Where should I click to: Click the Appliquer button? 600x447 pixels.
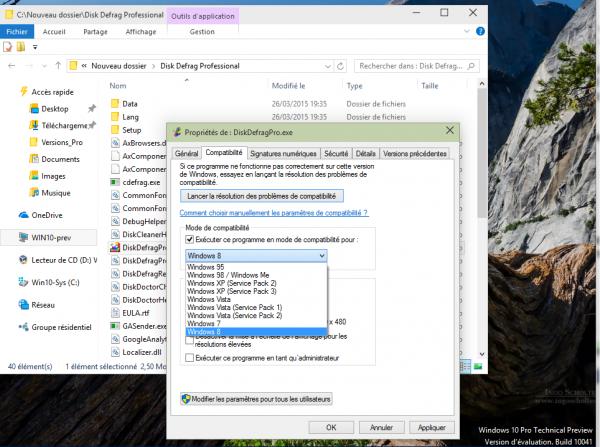(432, 427)
